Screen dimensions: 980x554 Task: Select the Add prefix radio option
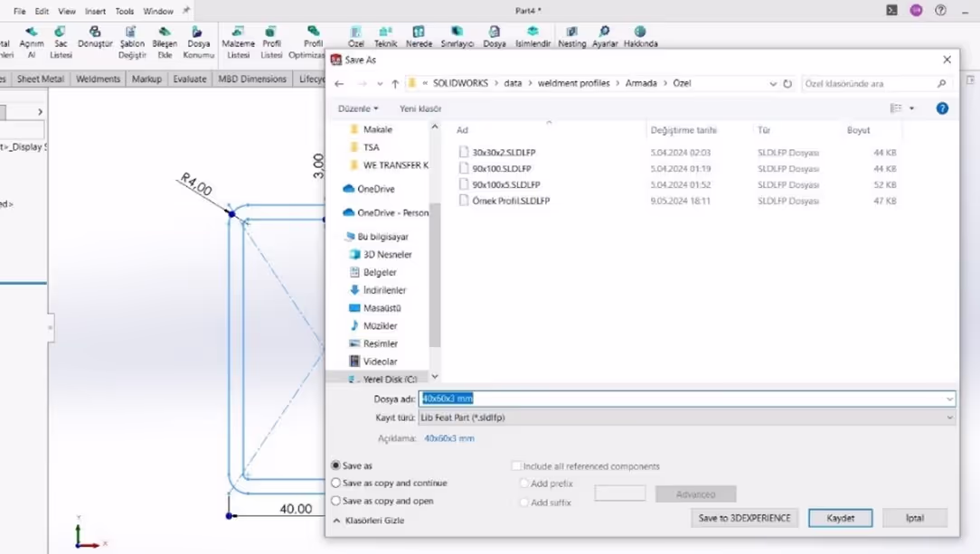tap(524, 484)
